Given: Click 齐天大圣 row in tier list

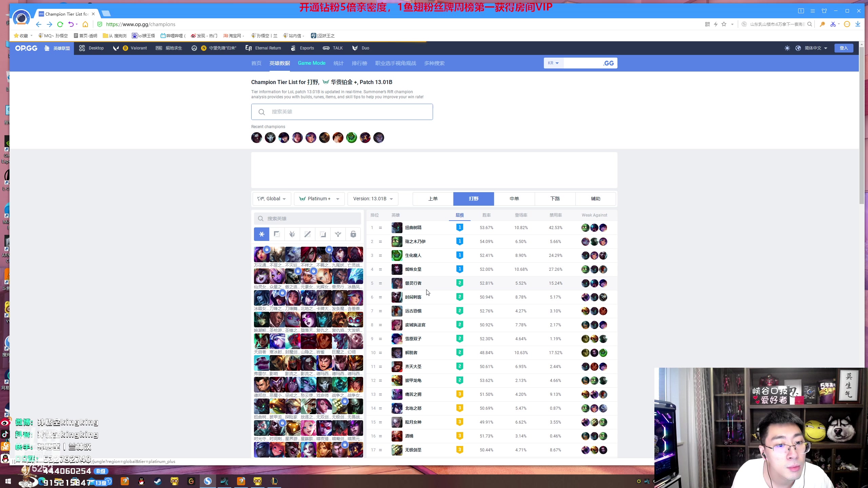Looking at the screenshot, I should pos(492,367).
